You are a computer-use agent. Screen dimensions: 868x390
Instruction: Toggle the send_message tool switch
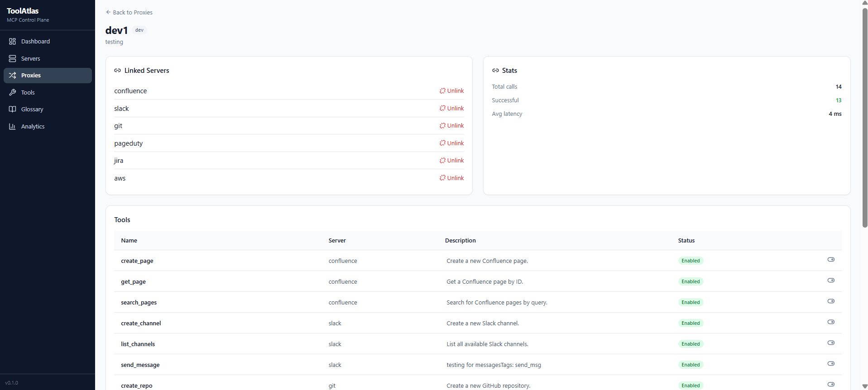[x=831, y=364]
